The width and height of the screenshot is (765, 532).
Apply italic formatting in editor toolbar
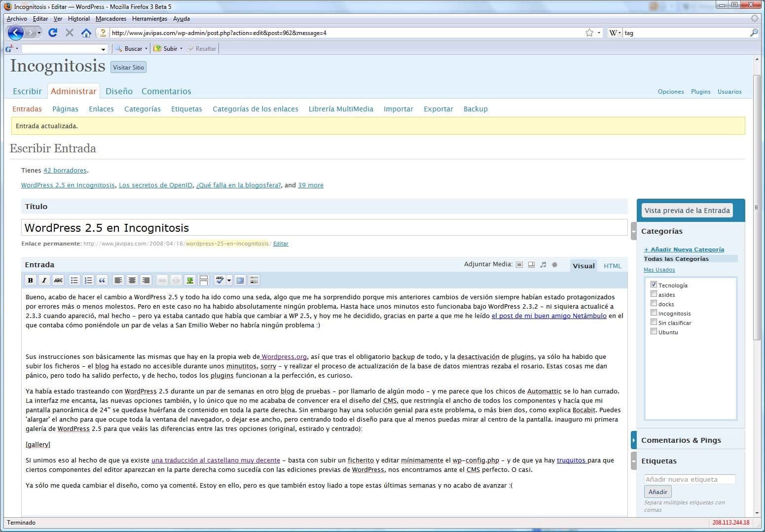[x=44, y=281]
